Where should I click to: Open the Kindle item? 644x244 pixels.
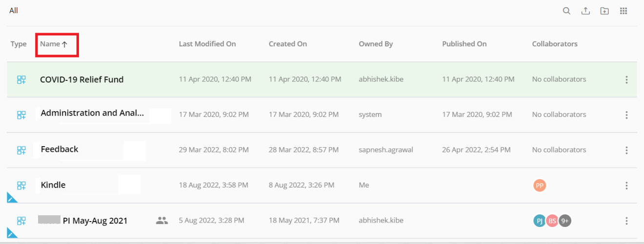[53, 185]
